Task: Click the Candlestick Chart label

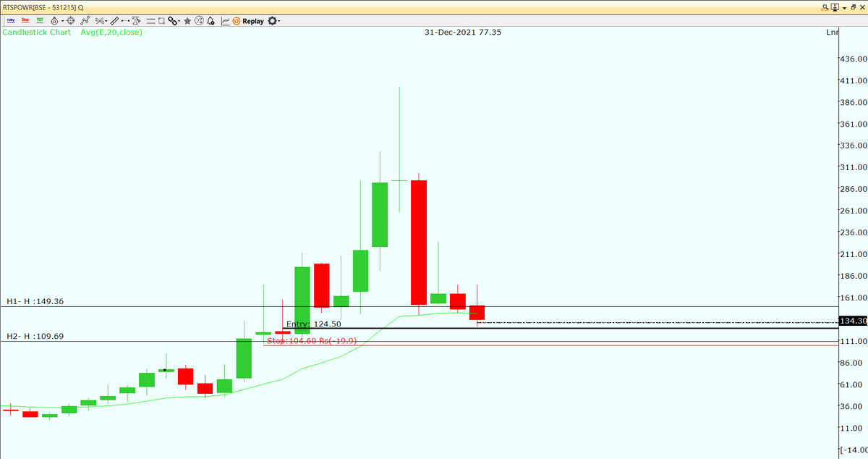Action: click(37, 32)
